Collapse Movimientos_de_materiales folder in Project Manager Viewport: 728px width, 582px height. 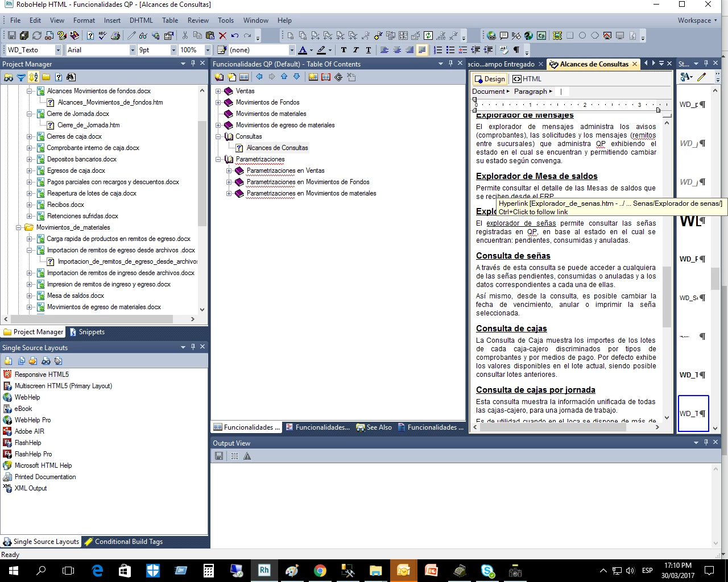19,227
